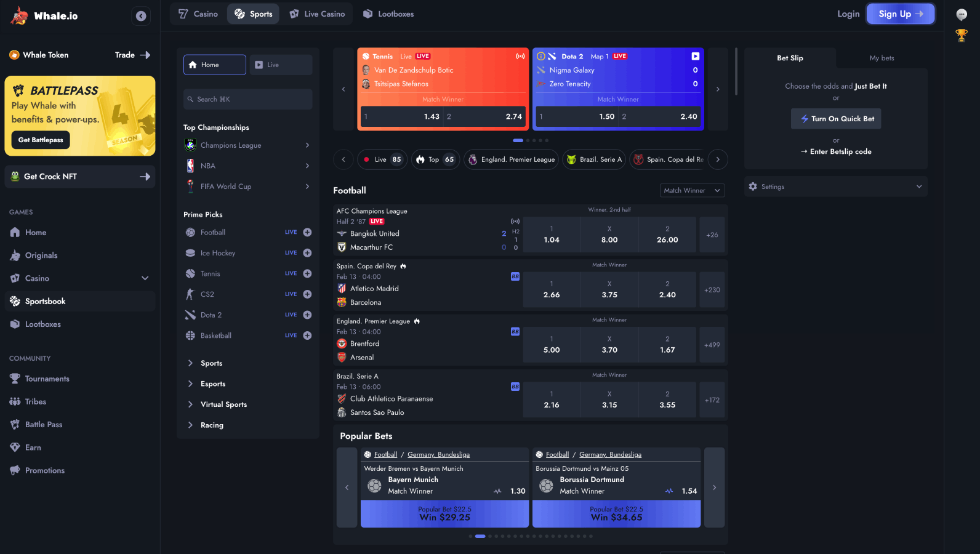Open bet builder icon for Atletico Madrid match
Viewport: 980px width, 554px height.
point(515,276)
